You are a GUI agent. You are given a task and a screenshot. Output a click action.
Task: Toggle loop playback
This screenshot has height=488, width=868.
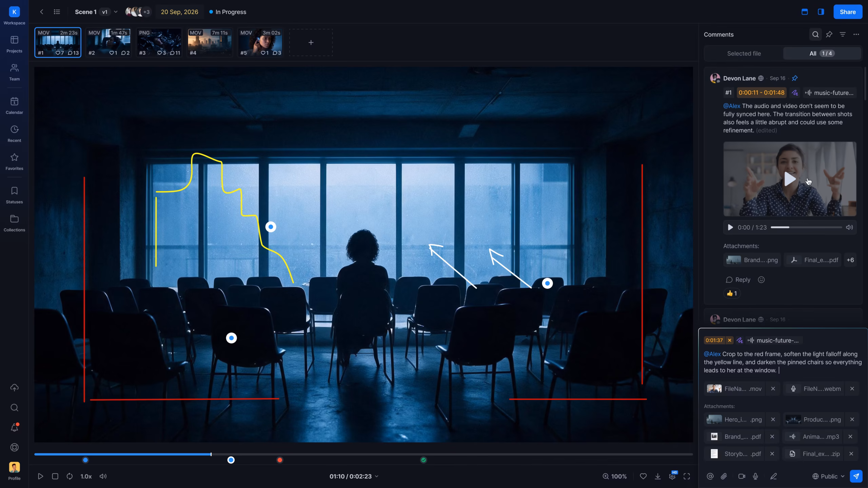(x=70, y=476)
